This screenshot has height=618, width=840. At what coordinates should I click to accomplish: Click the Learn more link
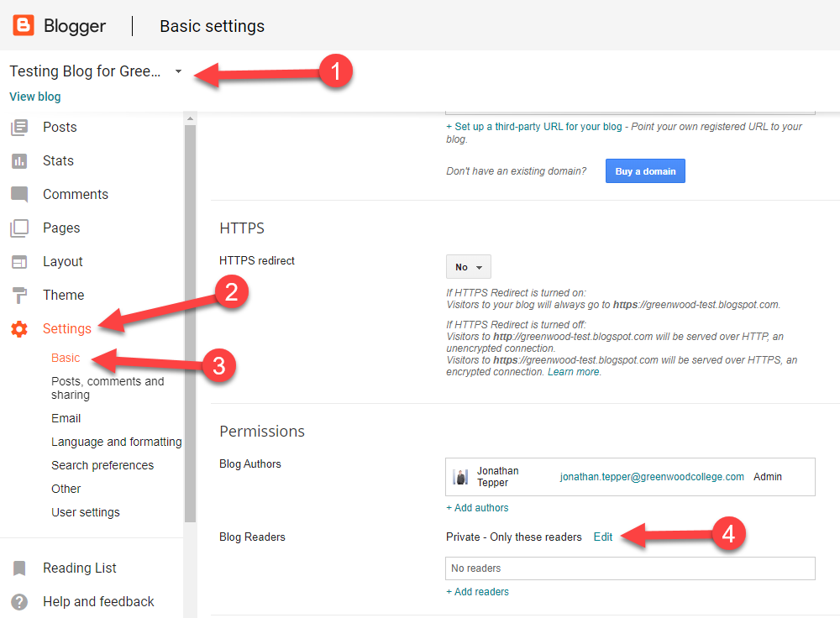573,372
